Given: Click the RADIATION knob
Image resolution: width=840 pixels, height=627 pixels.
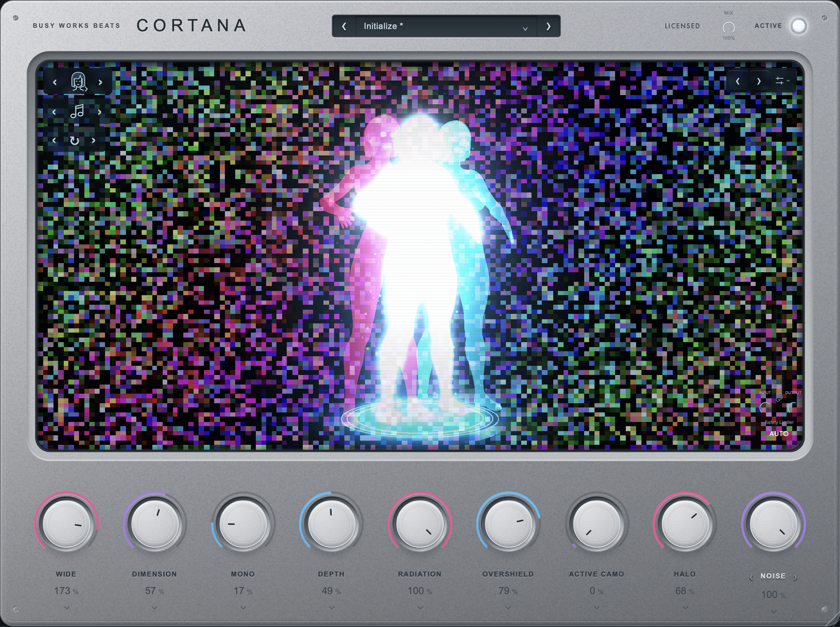Looking at the screenshot, I should (420, 524).
